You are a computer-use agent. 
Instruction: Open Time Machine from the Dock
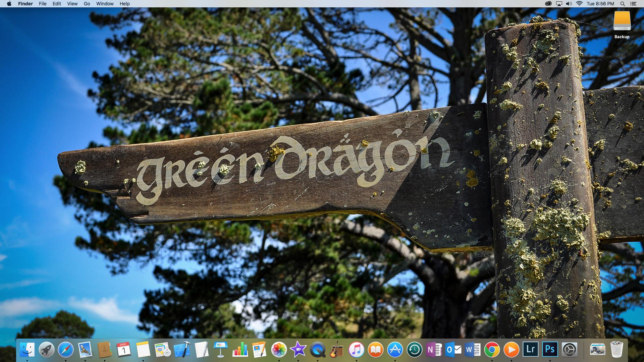(x=415, y=350)
